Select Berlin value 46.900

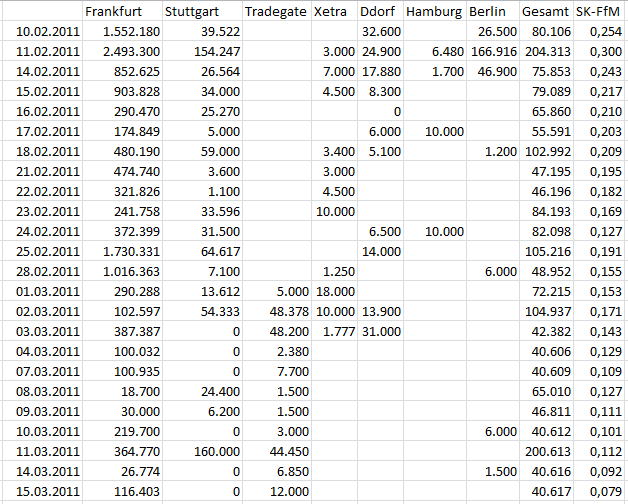(x=493, y=71)
